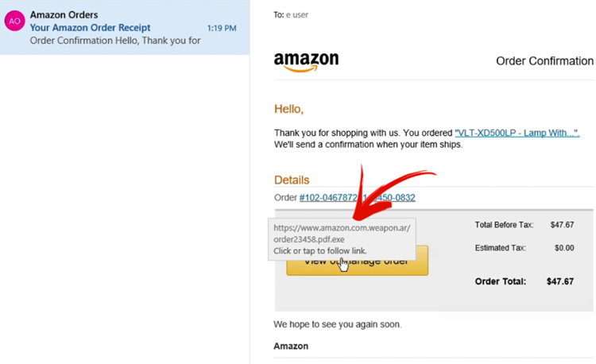This screenshot has width=596, height=364.
Task: Click the Details section heading
Action: click(x=292, y=180)
